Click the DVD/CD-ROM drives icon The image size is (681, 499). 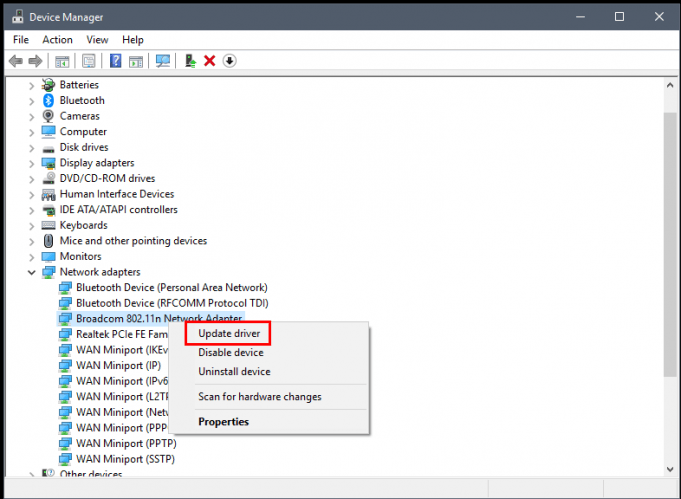pyautogui.click(x=48, y=178)
